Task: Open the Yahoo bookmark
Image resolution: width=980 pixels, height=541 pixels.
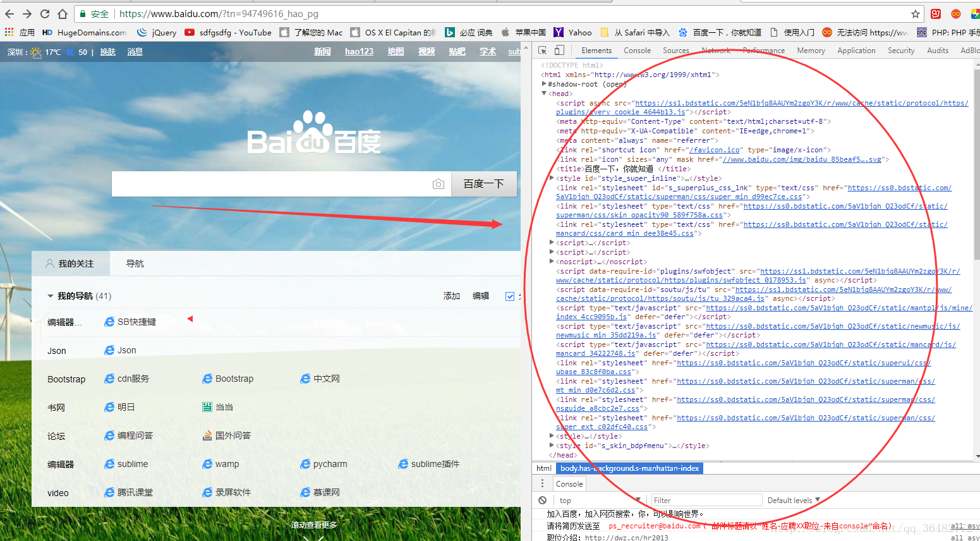Action: pyautogui.click(x=572, y=32)
